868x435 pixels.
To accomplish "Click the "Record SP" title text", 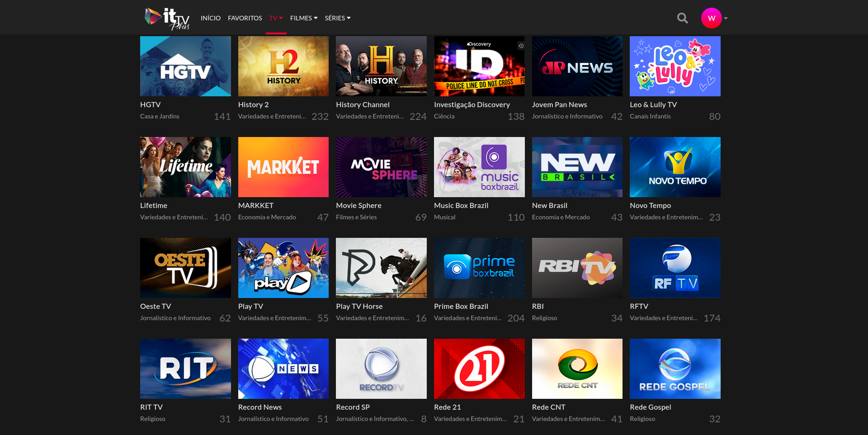I will (x=353, y=407).
